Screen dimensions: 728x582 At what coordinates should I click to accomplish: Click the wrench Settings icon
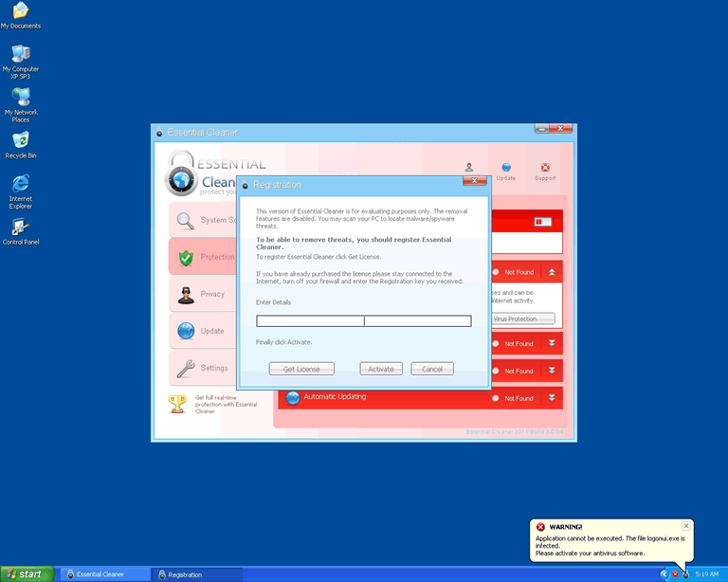point(186,368)
